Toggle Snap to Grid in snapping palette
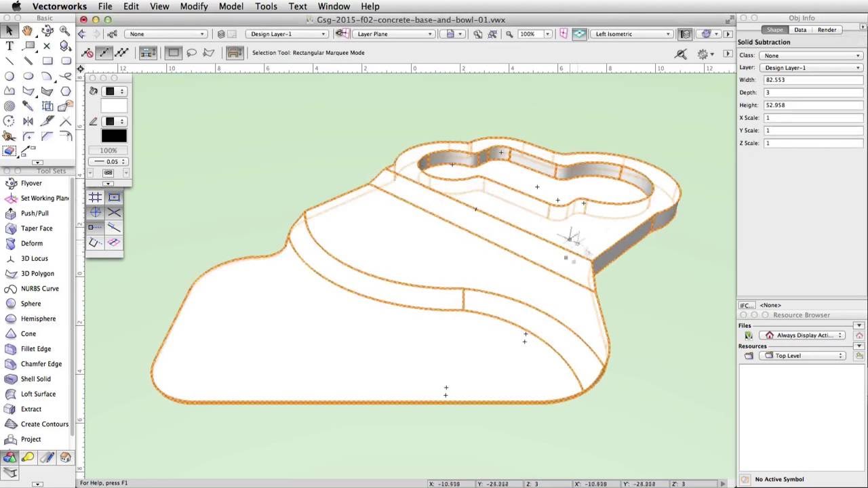The image size is (868, 488). (x=95, y=197)
